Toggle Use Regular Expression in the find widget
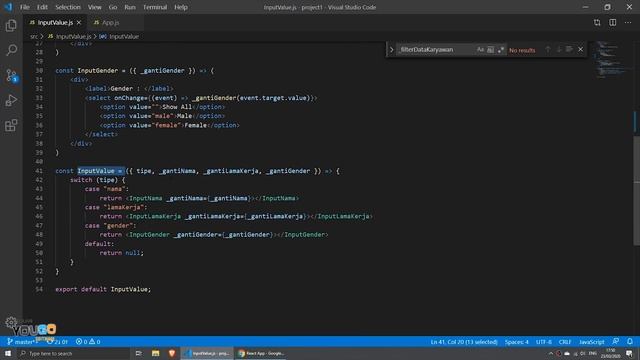The height and width of the screenshot is (360, 640). point(500,49)
